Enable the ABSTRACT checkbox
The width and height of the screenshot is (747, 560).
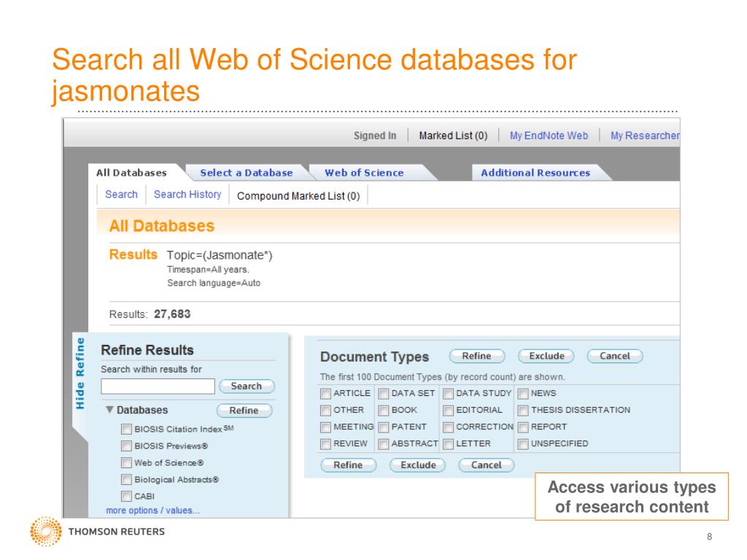pyautogui.click(x=384, y=444)
